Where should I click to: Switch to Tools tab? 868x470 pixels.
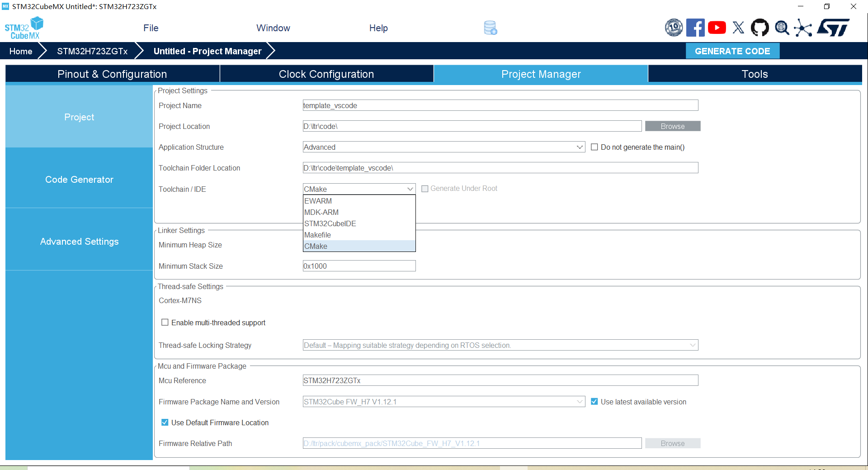tap(755, 74)
